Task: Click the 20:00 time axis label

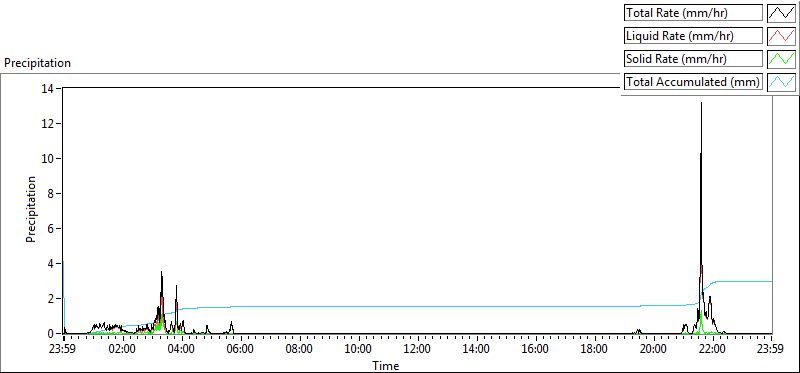Action: [x=654, y=350]
